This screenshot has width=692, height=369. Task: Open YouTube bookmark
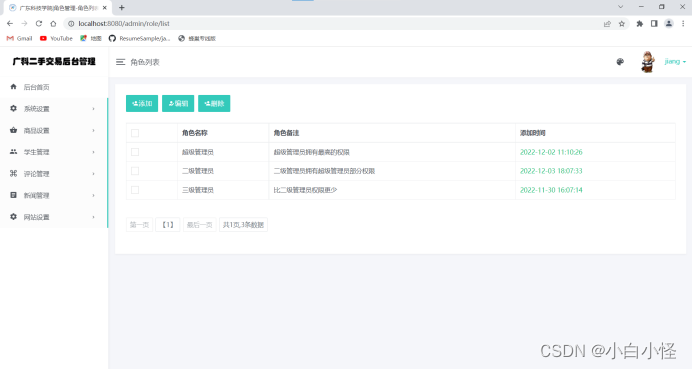(x=56, y=38)
